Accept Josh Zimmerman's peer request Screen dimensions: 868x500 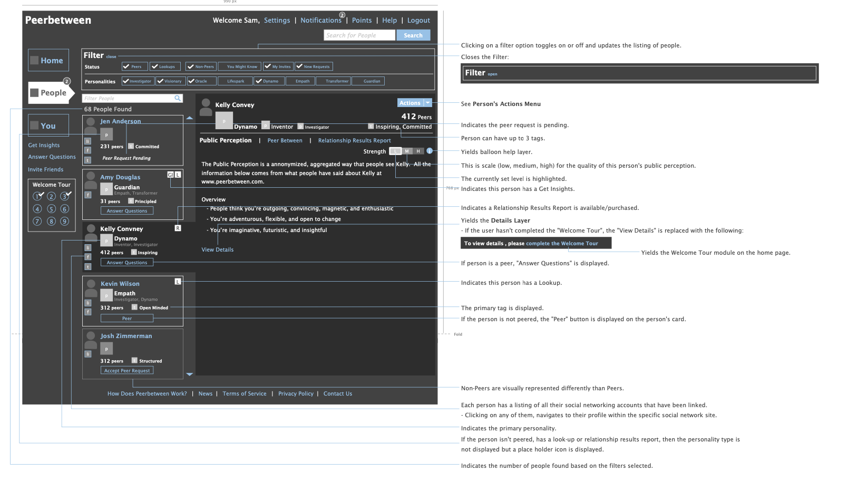coord(127,371)
